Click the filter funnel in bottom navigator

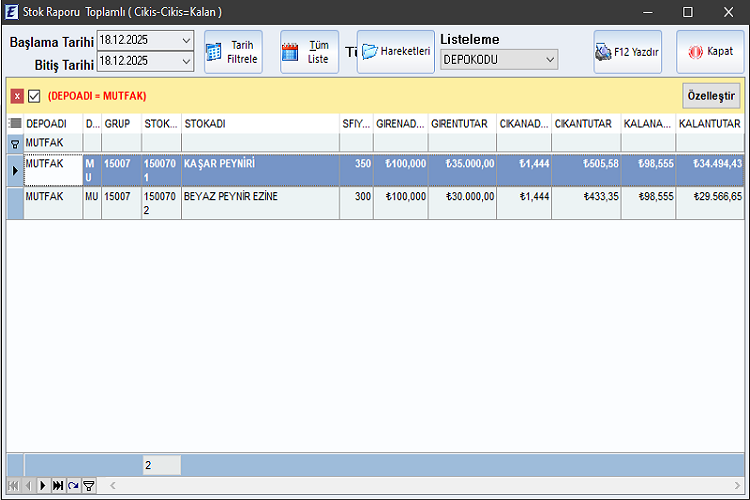88,485
